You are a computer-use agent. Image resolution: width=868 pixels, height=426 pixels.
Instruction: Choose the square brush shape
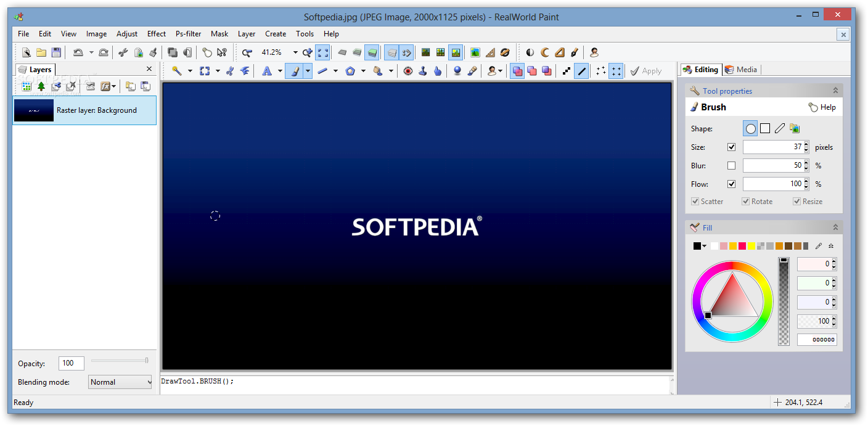point(765,128)
